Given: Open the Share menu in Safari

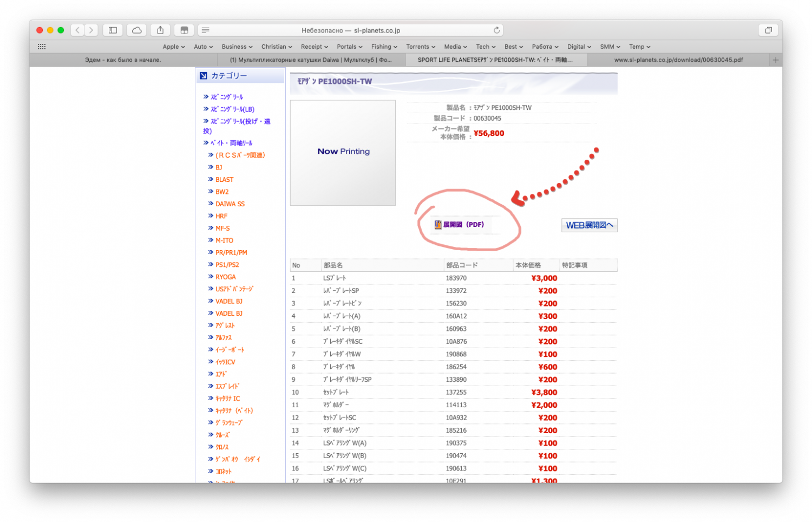Looking at the screenshot, I should (160, 30).
